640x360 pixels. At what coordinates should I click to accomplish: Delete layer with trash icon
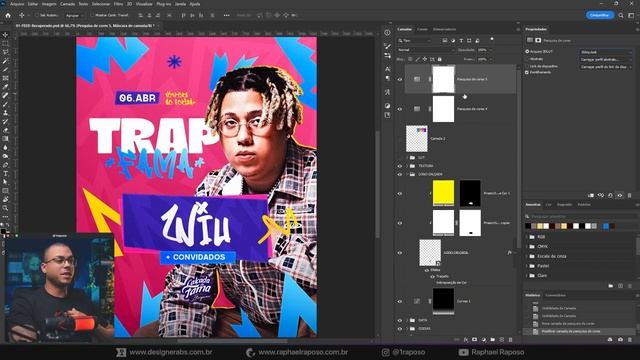click(511, 340)
